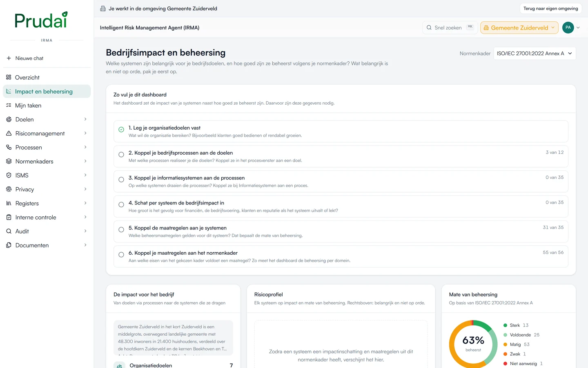Image resolution: width=588 pixels, height=368 pixels.
Task: Click Terug naar eigen omgeving button
Action: coord(551,8)
